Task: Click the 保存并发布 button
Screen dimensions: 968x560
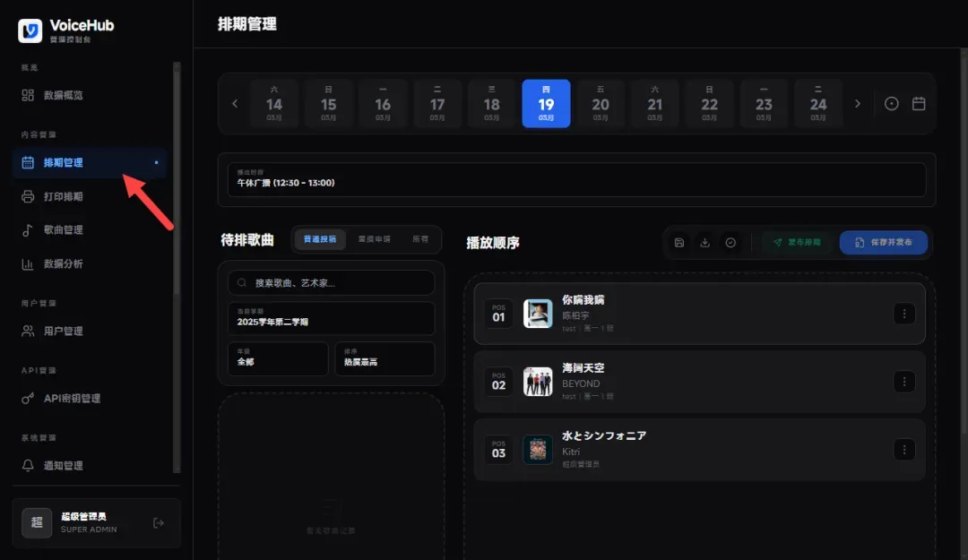Action: [884, 242]
